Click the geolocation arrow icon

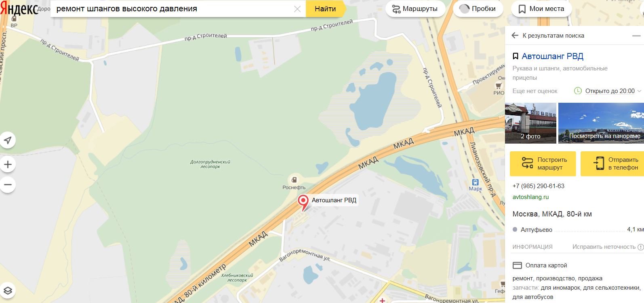click(8, 140)
